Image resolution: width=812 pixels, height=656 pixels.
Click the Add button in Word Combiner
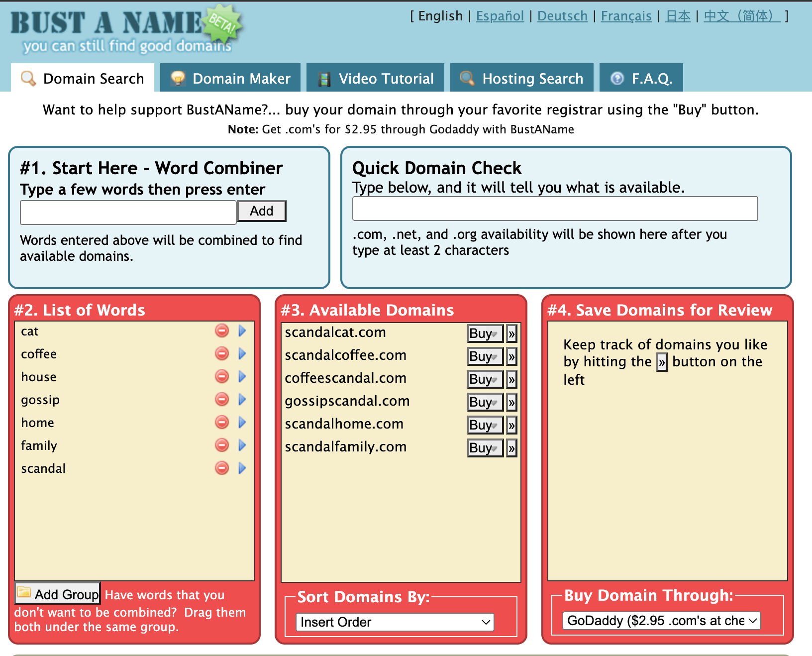[262, 211]
